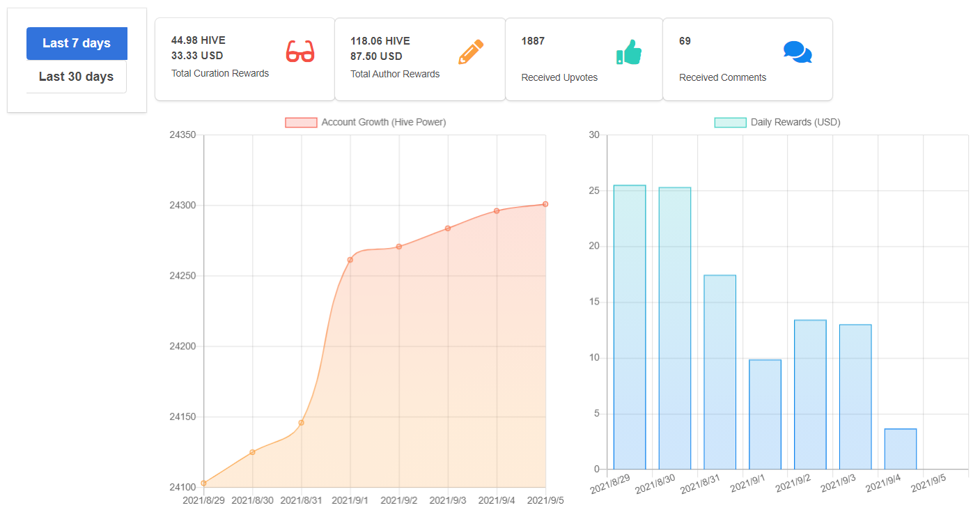Click the 2021/9/3 bar in Daily Rewards
The image size is (980, 526).
tap(855, 397)
